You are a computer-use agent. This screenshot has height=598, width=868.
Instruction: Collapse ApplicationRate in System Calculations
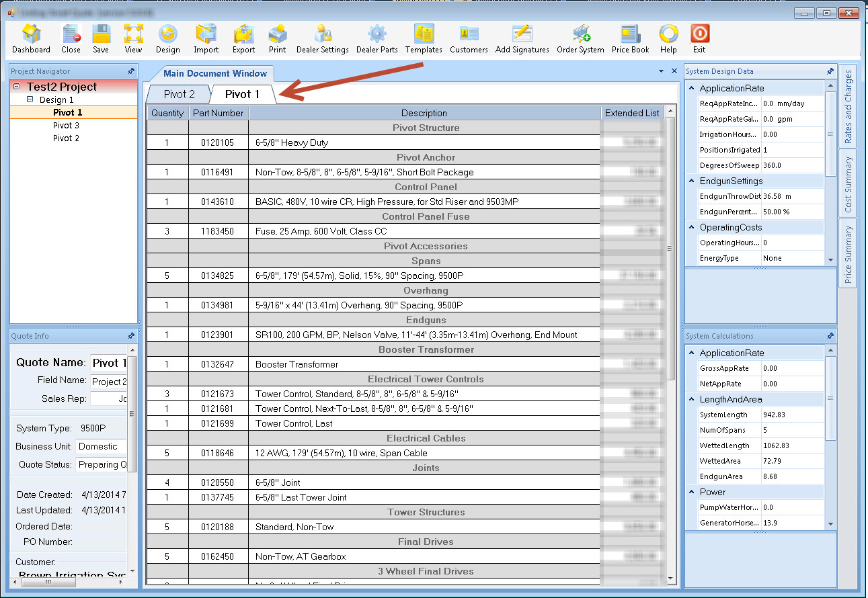692,353
